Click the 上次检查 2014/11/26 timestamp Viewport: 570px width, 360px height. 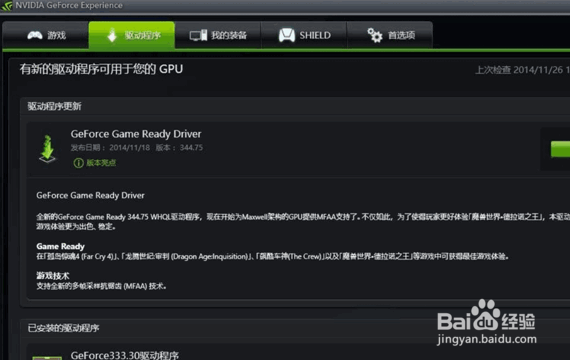coord(522,70)
